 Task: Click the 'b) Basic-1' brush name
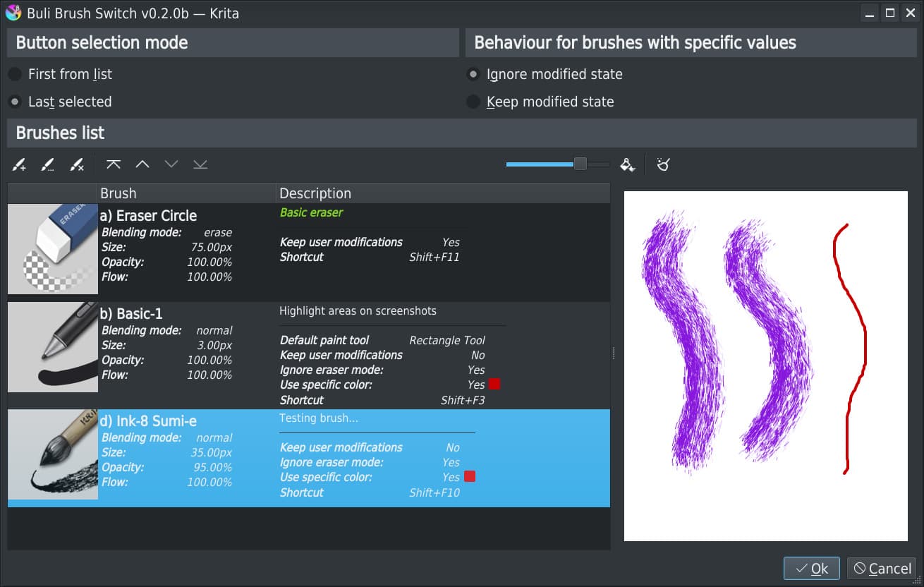pos(132,314)
